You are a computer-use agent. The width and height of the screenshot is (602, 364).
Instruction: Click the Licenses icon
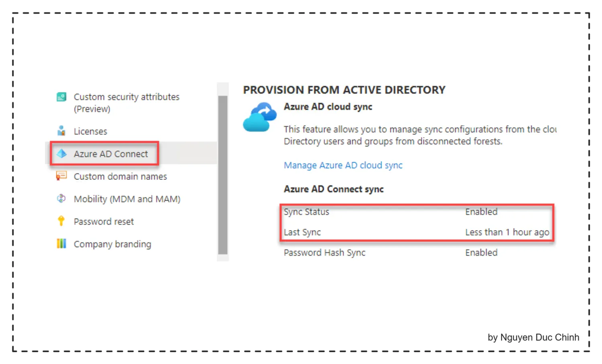tap(61, 131)
